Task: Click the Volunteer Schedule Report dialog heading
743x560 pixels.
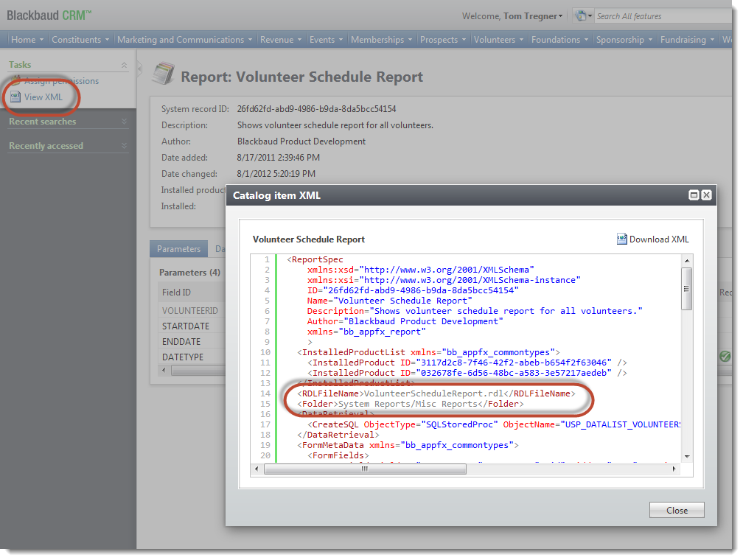Action: coord(308,239)
